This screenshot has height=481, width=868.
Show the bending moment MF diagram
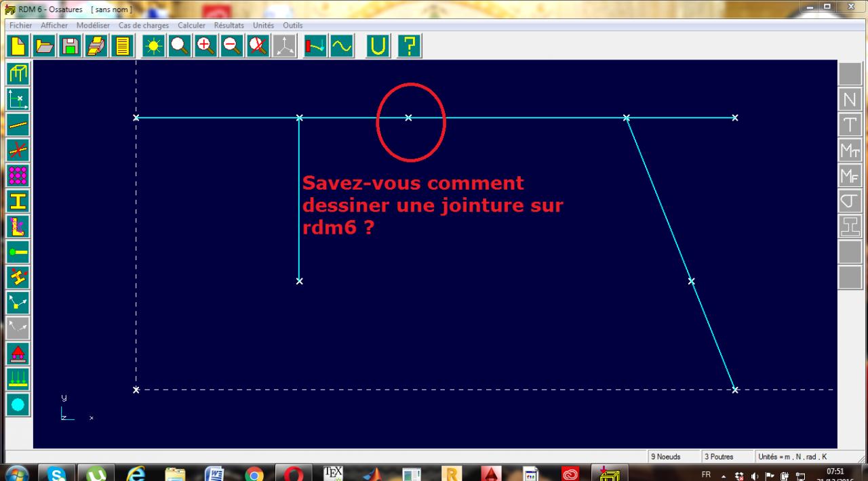tap(850, 176)
